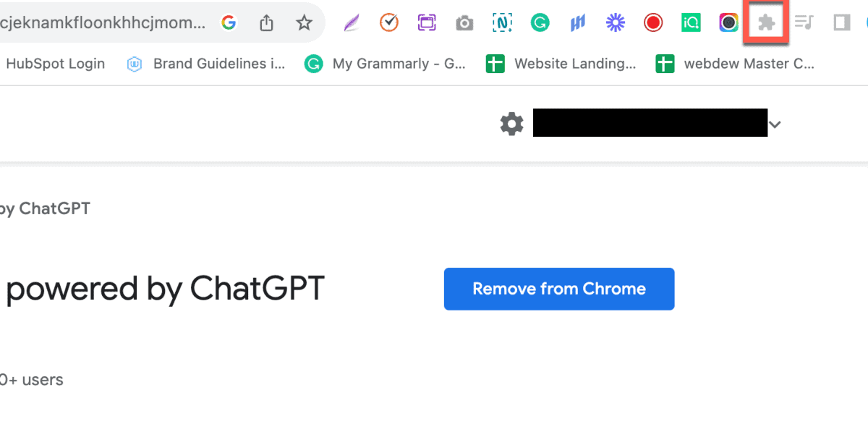
Task: Click the Grammarly extension icon in toolbar
Action: (x=540, y=22)
